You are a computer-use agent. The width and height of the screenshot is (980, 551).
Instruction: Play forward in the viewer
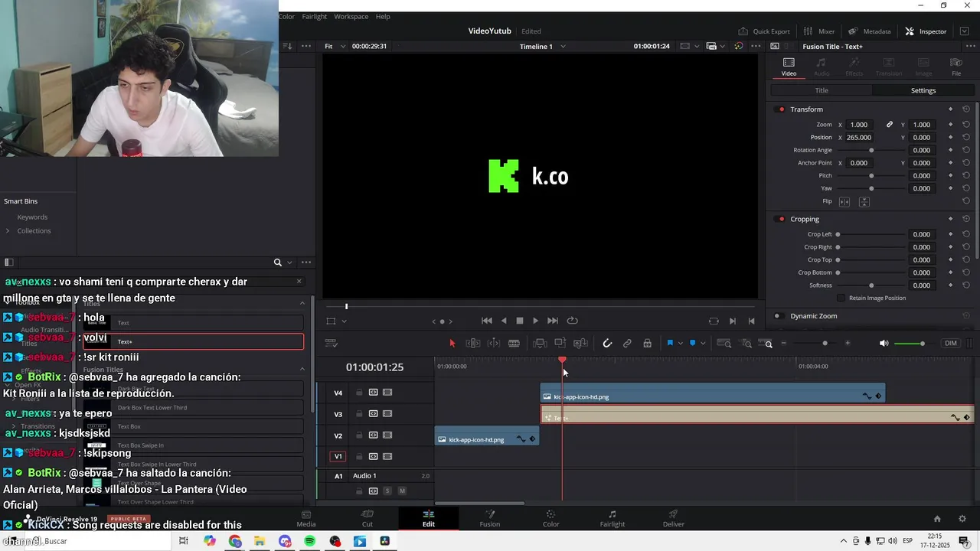coord(535,321)
